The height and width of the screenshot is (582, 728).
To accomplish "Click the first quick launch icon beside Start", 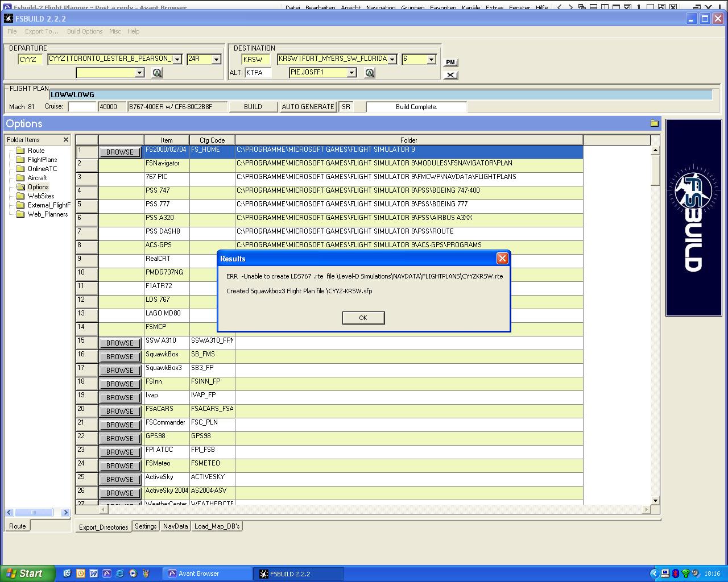I will pyautogui.click(x=67, y=573).
